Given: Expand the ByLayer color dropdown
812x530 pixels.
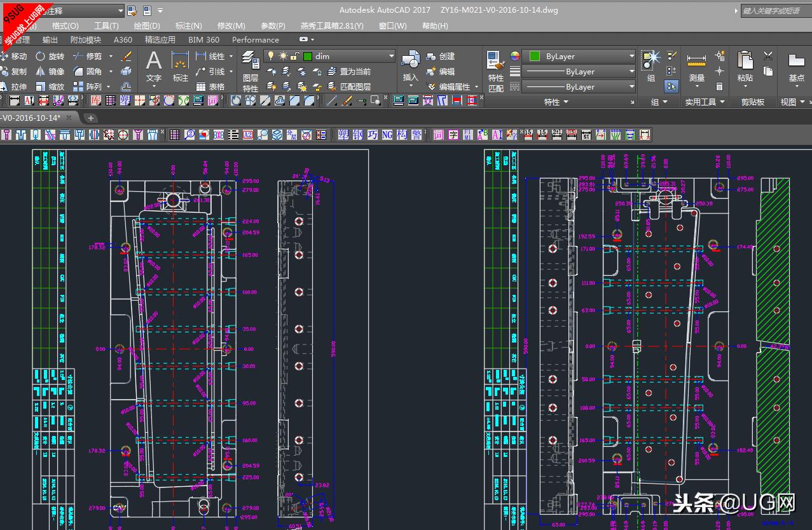Looking at the screenshot, I should pyautogui.click(x=631, y=56).
